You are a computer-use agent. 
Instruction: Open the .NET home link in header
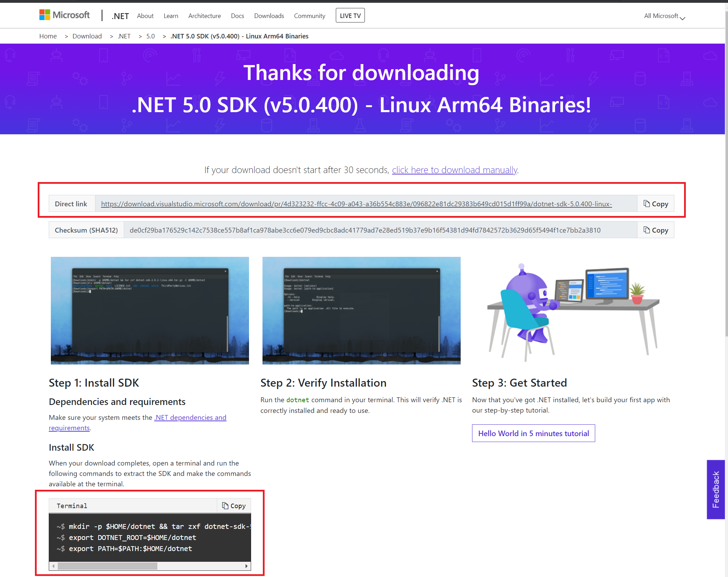click(120, 16)
